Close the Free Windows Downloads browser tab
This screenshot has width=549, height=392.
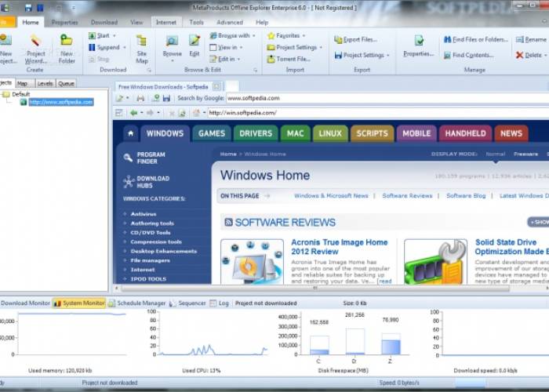[216, 86]
